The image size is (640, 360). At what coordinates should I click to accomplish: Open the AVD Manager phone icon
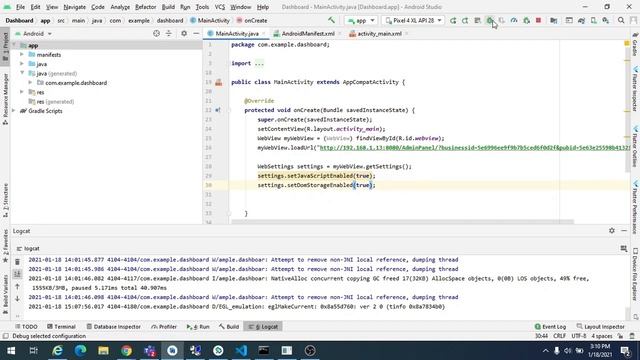593,20
